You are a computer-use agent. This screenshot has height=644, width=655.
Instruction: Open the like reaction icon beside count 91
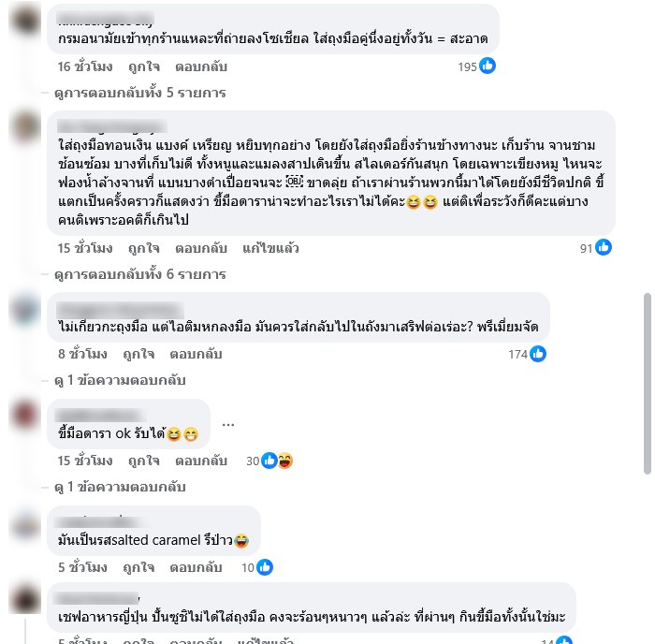(x=604, y=247)
